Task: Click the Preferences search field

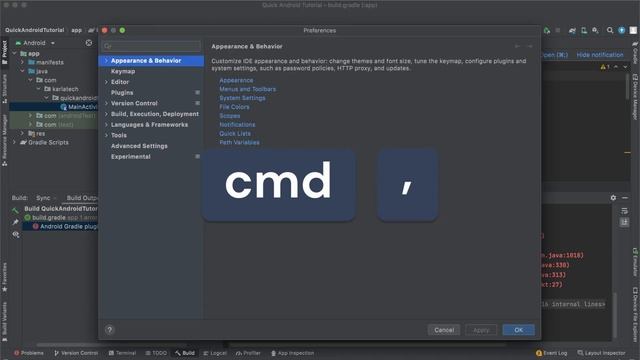Action: coord(151,46)
